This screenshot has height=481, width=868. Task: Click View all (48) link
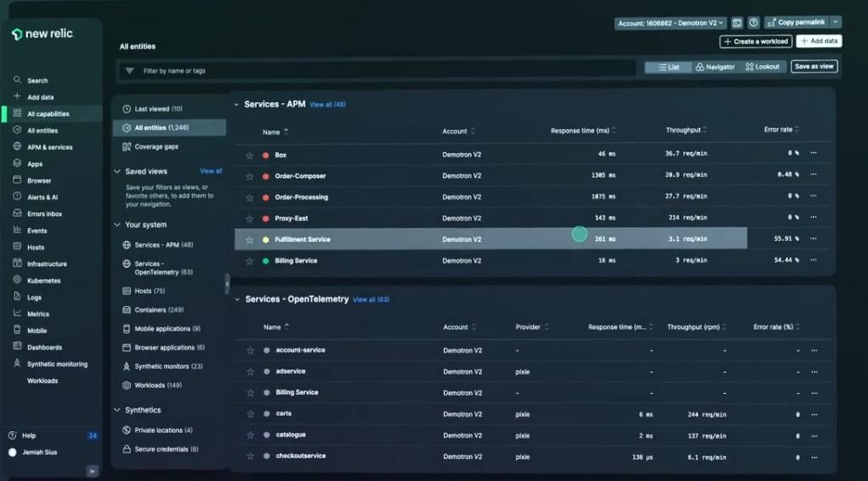point(328,105)
